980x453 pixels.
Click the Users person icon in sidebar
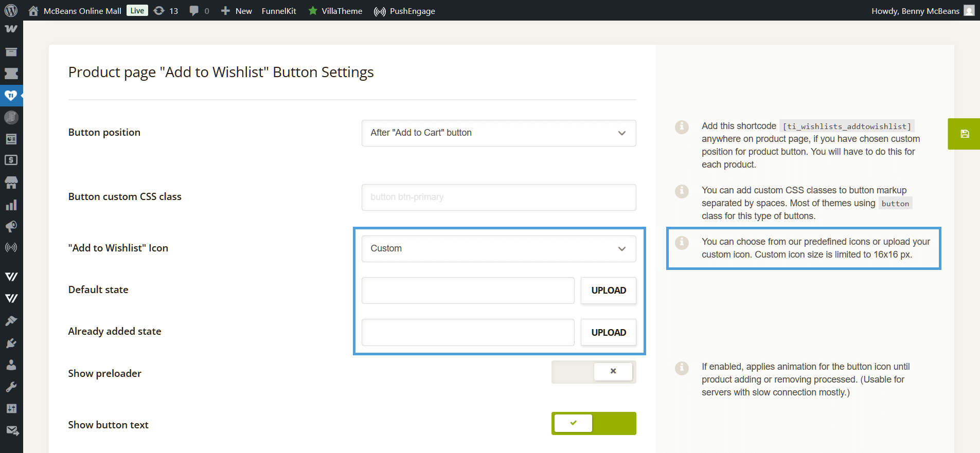(x=11, y=365)
